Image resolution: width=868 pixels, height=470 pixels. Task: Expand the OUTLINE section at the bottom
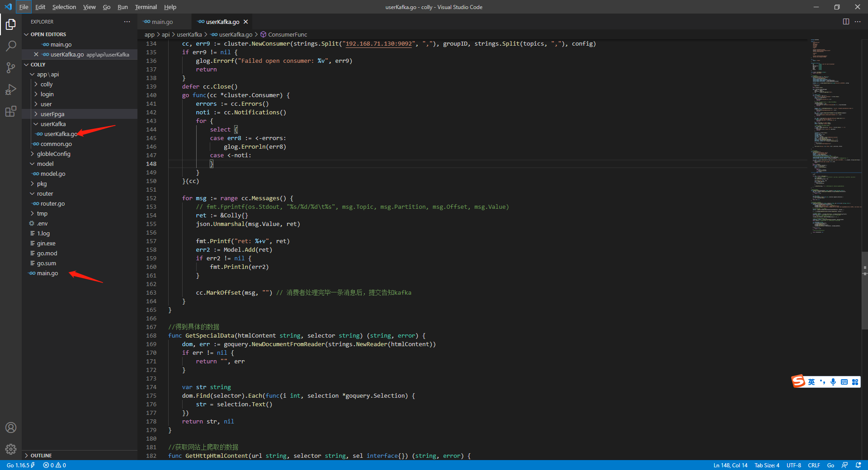pos(41,456)
